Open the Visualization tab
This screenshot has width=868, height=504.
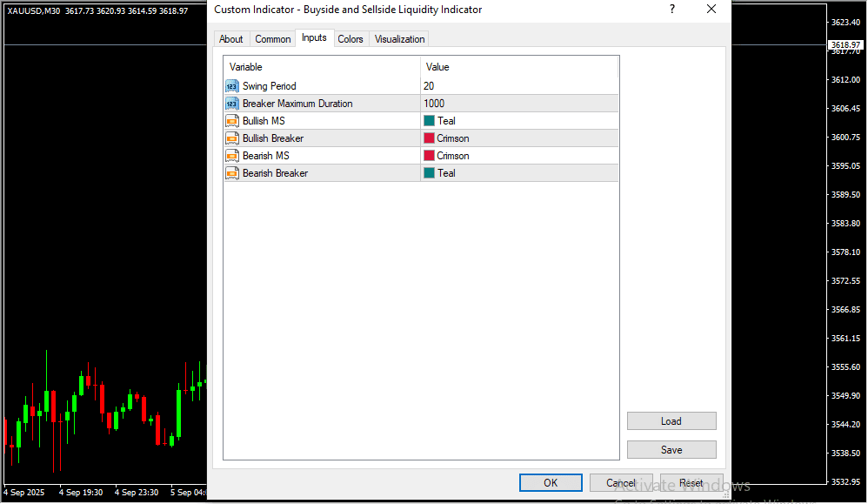(399, 39)
